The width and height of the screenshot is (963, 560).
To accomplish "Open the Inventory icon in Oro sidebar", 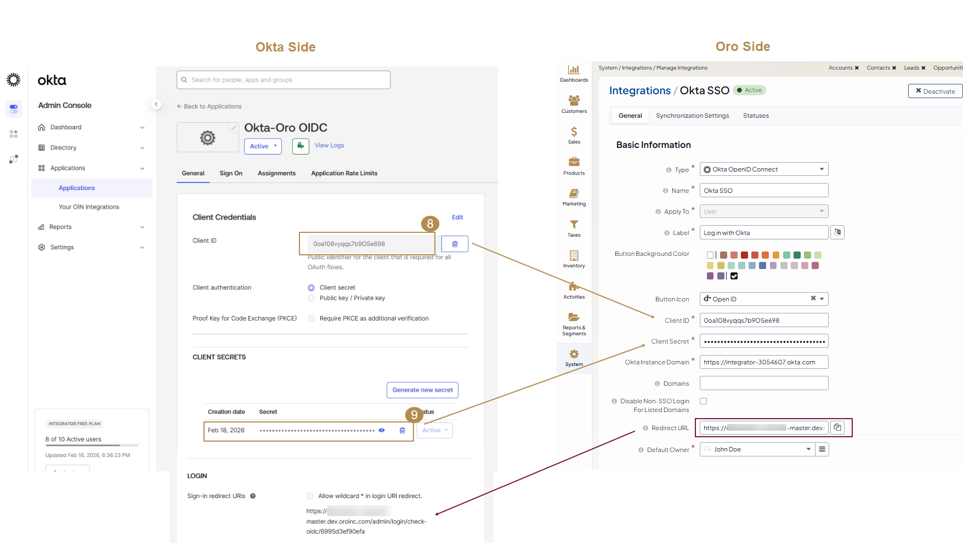I will pos(574,259).
